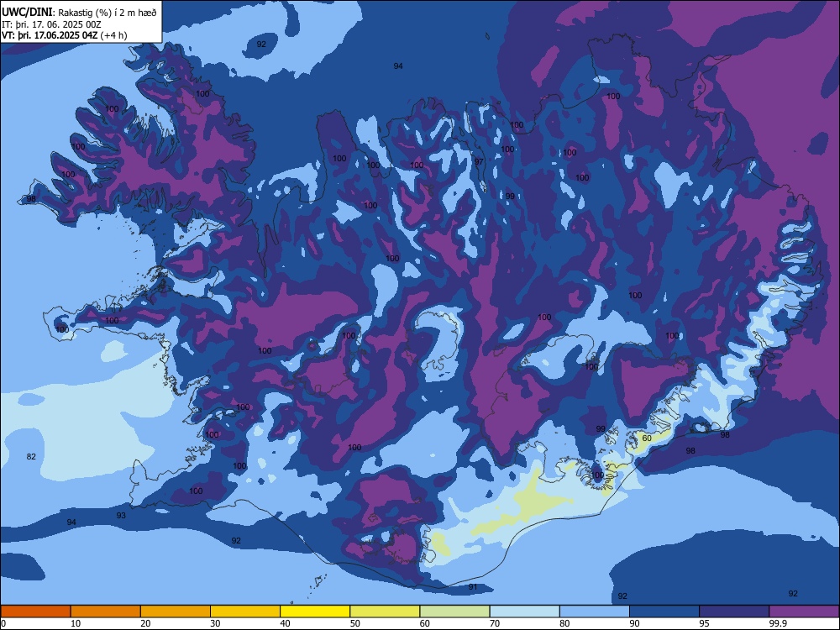Click the IT initial time line
Screen dimensions: 840x630
(x=51, y=24)
